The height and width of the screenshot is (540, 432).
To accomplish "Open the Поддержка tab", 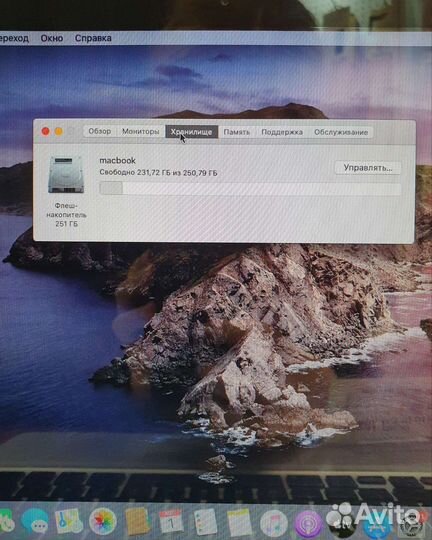I will (282, 132).
